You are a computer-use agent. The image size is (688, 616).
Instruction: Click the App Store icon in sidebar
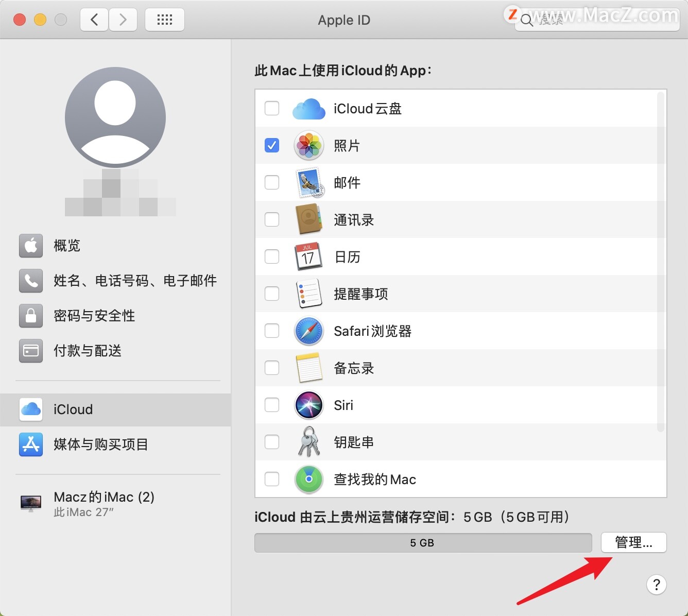pyautogui.click(x=31, y=444)
